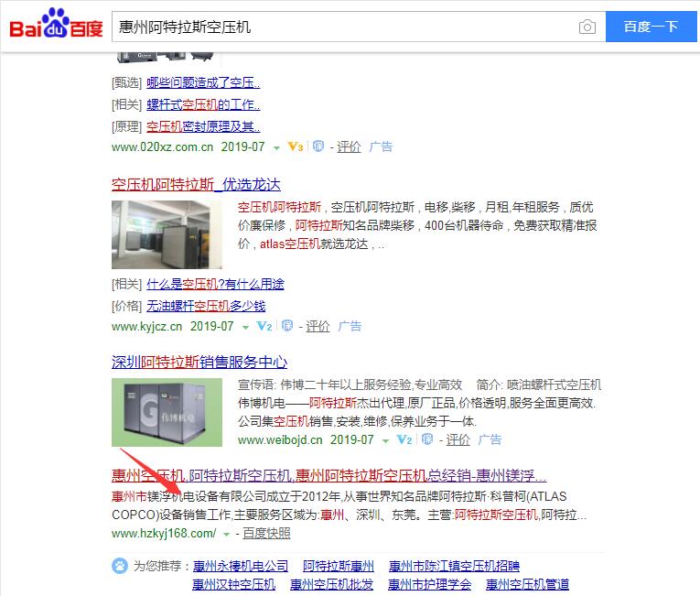This screenshot has width=700, height=596.
Task: Open the 评价 link next to www.weibojd.cn
Action: tap(458, 439)
